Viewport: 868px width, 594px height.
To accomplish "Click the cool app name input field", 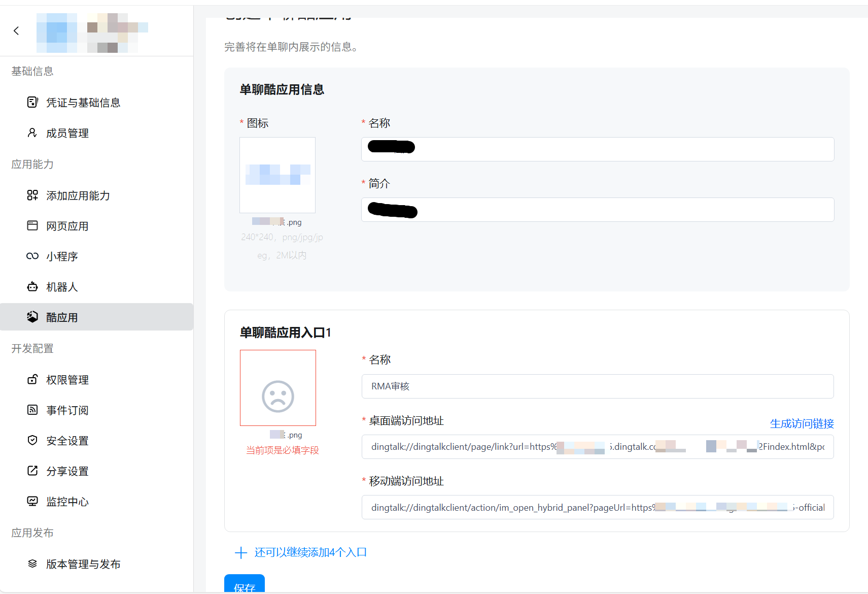I will pos(598,149).
